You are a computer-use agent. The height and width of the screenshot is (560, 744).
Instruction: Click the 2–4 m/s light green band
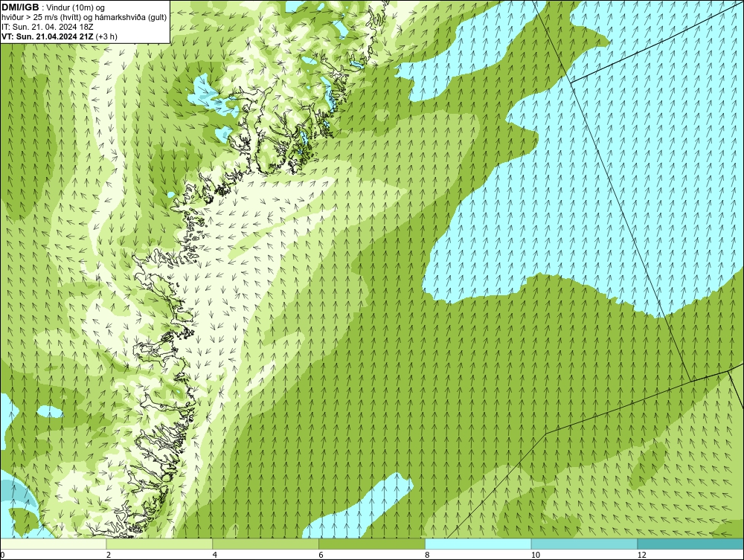pyautogui.click(x=159, y=544)
